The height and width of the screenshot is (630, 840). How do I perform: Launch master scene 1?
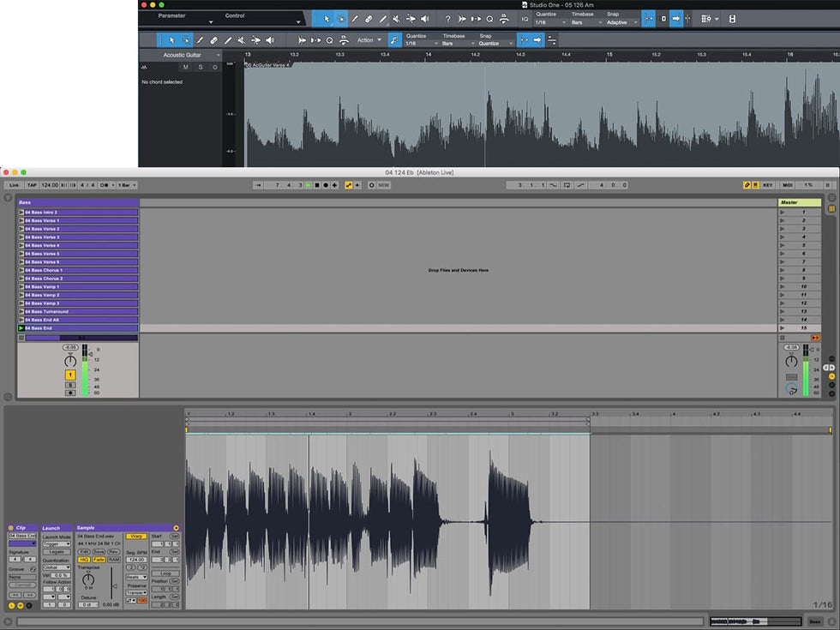[x=783, y=213]
